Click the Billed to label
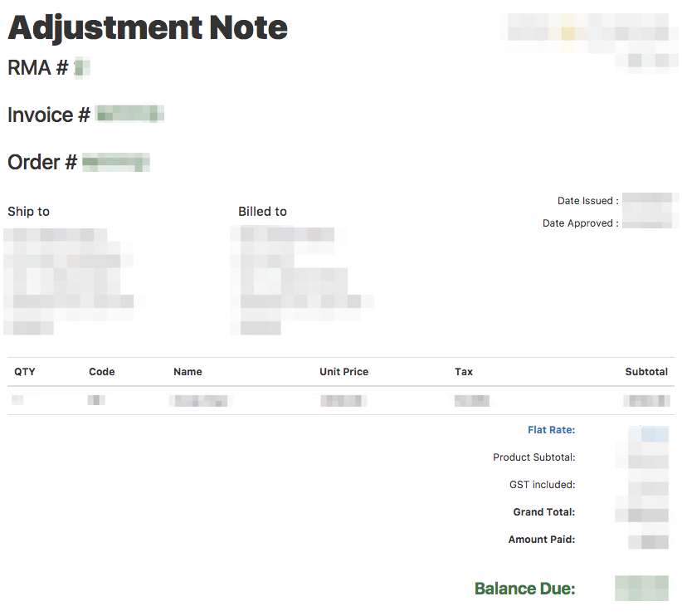The image size is (682, 616). 262,212
